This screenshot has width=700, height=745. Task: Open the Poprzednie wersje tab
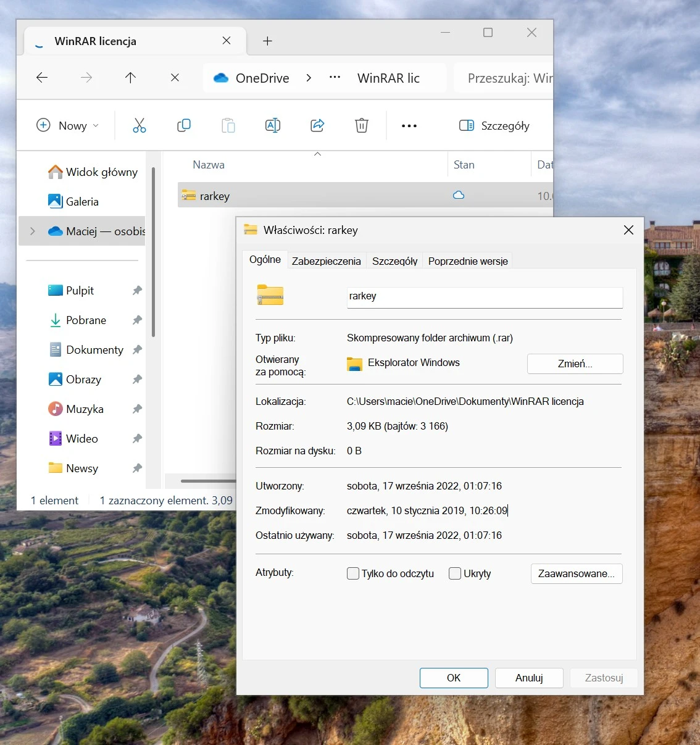(x=468, y=261)
